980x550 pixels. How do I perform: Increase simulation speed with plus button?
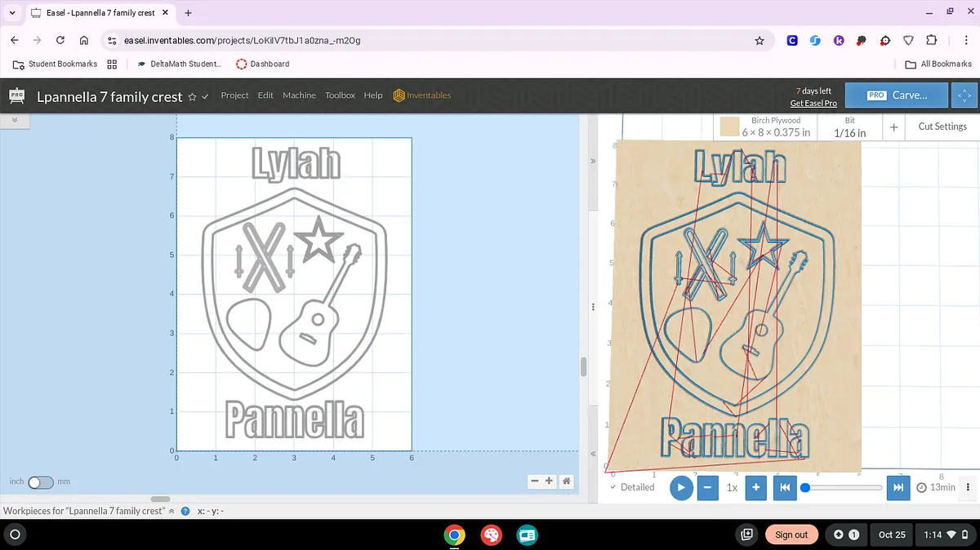756,487
